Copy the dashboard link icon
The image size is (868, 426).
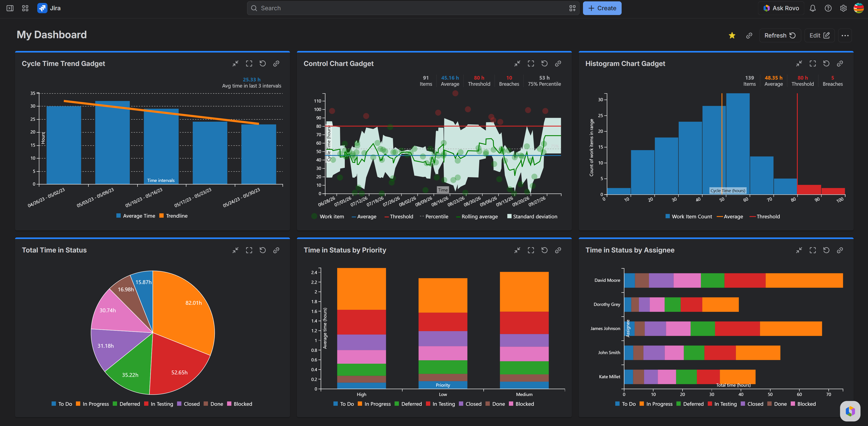(x=749, y=35)
